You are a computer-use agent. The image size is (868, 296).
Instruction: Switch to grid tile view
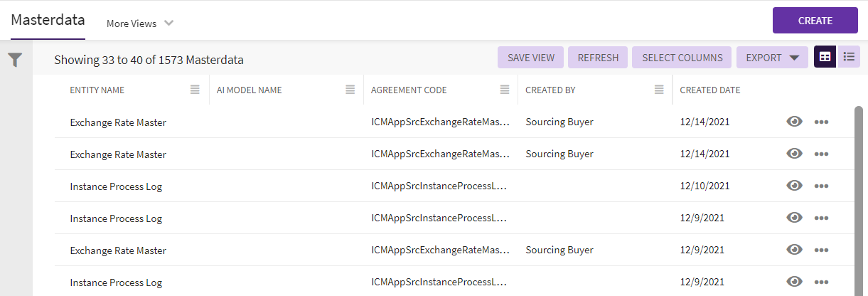825,58
